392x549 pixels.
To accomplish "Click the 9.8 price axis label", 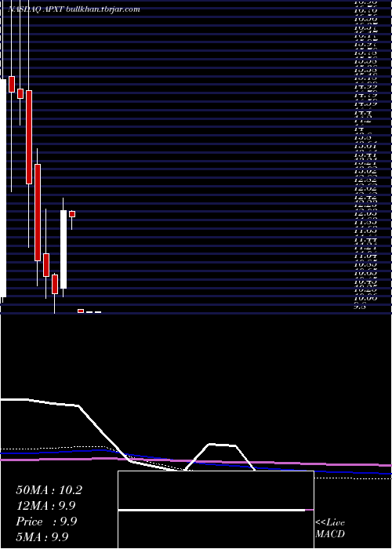I will point(361,307).
